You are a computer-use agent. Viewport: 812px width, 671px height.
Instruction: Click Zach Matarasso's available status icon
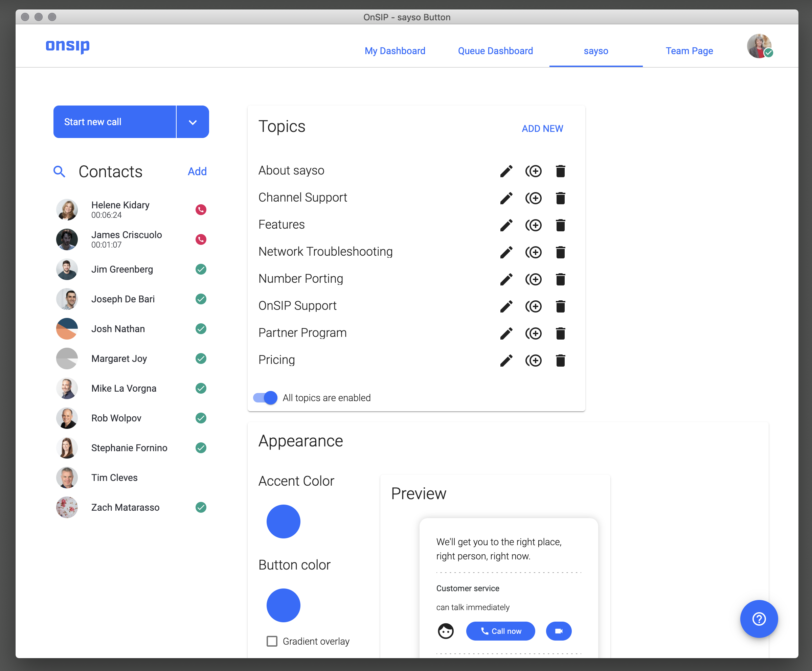[x=201, y=507]
